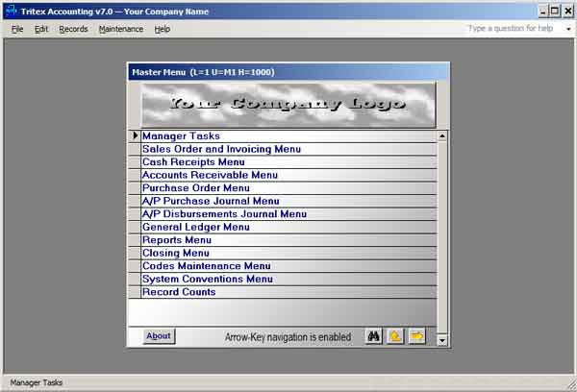Click the record selector beside Reports Menu
577x392 pixels.
click(x=135, y=240)
